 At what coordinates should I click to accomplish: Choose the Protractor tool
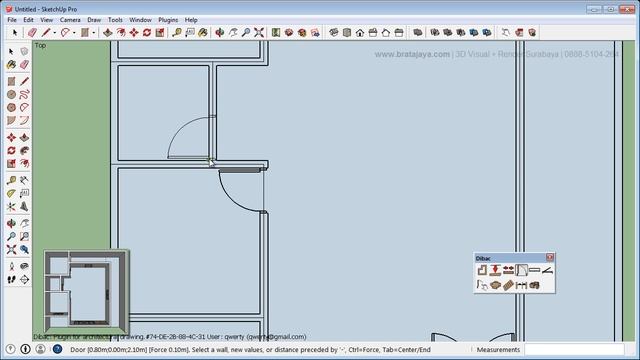(11, 193)
